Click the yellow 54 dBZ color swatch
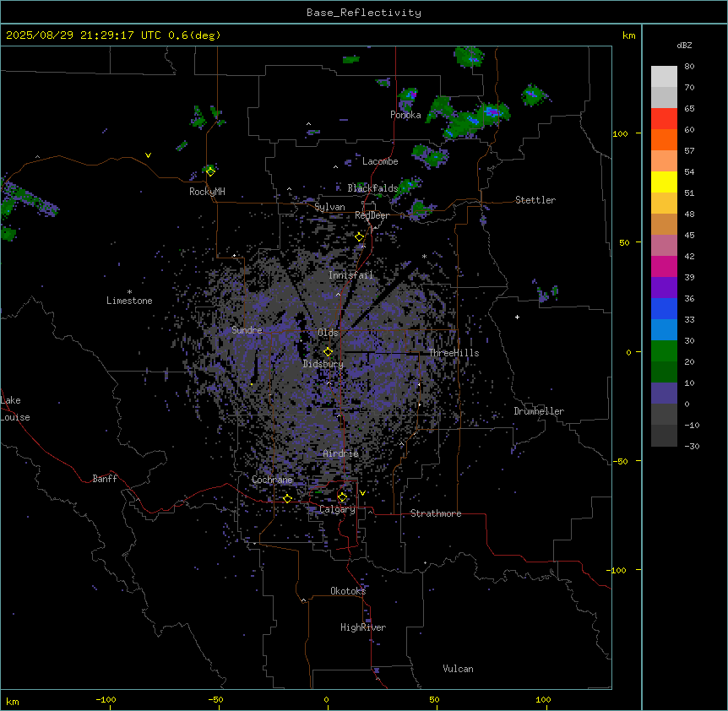728x711 pixels. pos(664,182)
